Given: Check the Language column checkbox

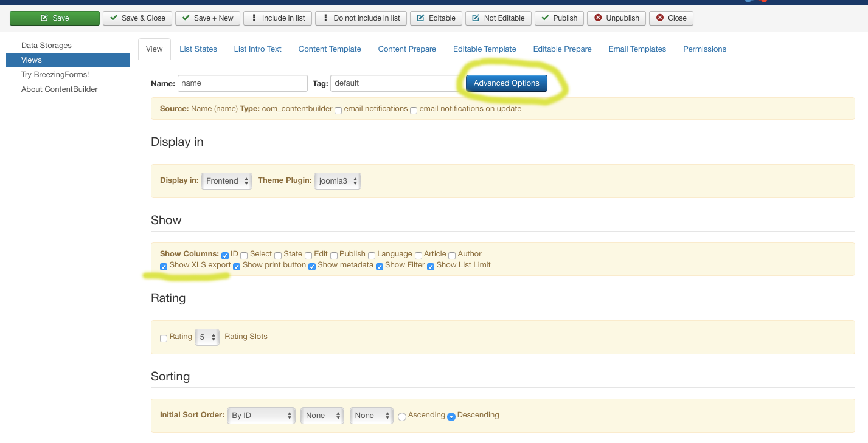Looking at the screenshot, I should click(x=372, y=255).
